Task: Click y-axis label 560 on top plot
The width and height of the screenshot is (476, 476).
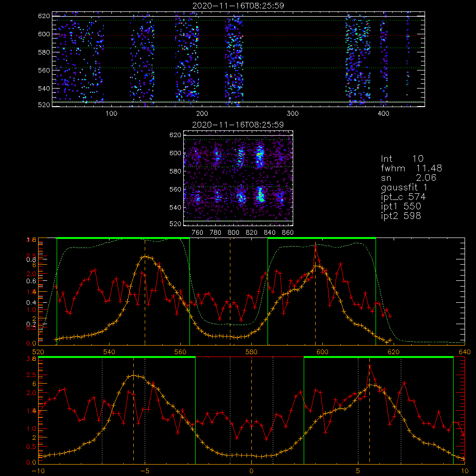Action: click(x=44, y=70)
